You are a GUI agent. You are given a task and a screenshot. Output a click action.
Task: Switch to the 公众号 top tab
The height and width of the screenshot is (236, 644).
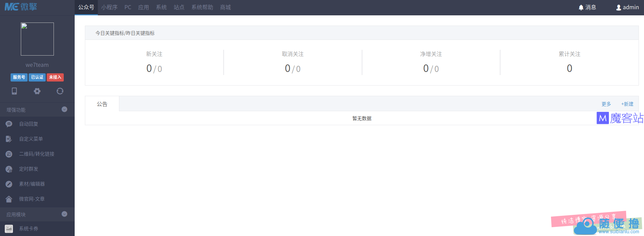pyautogui.click(x=86, y=8)
